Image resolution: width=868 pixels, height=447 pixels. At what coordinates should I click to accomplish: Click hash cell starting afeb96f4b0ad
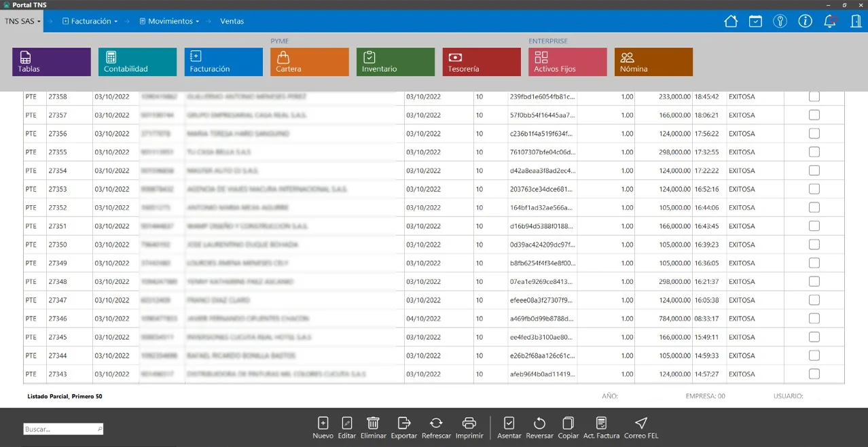543,374
